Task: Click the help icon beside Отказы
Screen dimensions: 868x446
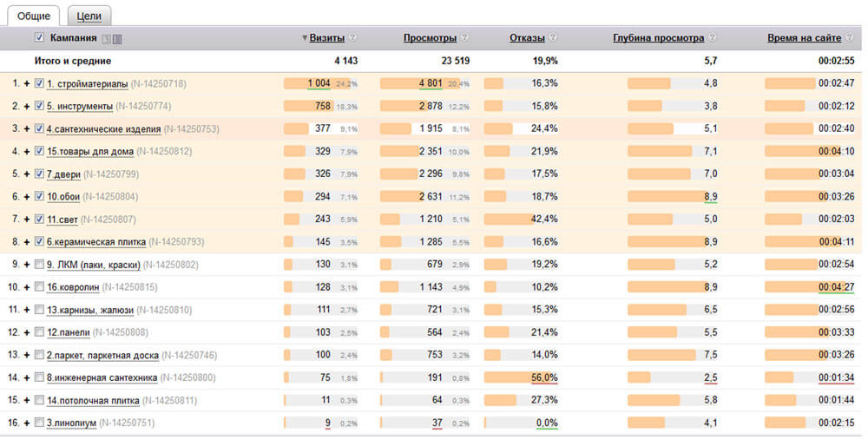Action: 554,38
